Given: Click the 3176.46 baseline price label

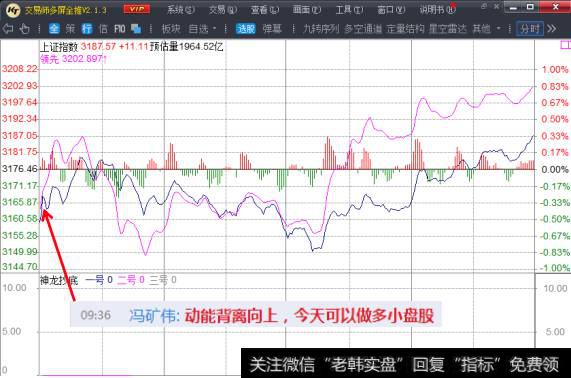Looking at the screenshot, I should 20,169.
